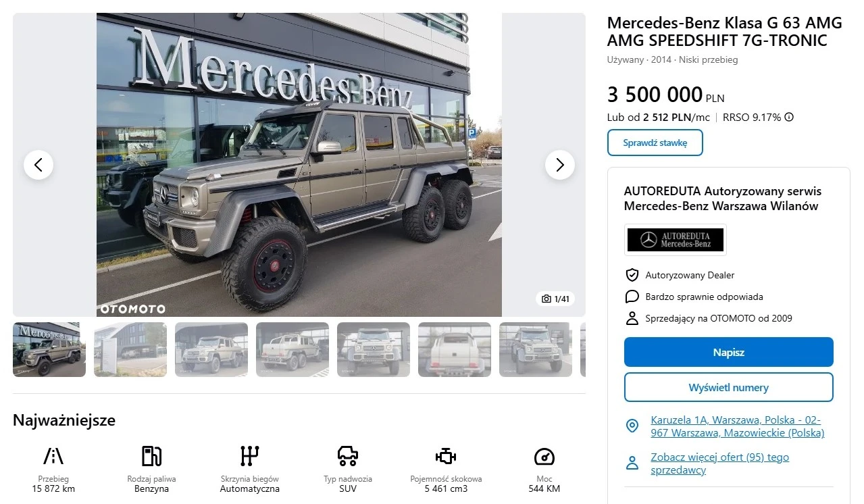864x504 pixels.
Task: Select the fourth thumbnail showing side view
Action: pyautogui.click(x=293, y=349)
